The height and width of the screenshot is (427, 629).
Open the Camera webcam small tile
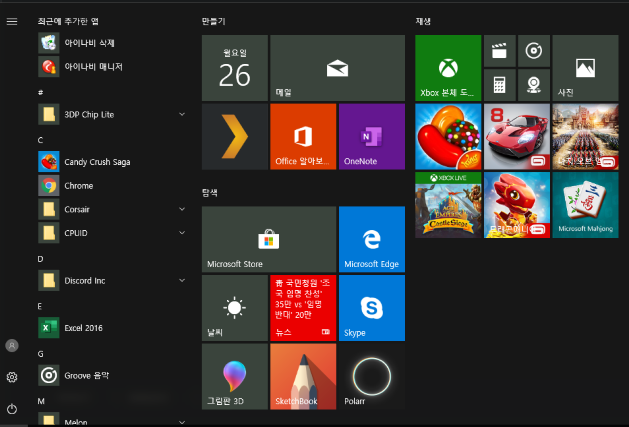click(x=534, y=85)
